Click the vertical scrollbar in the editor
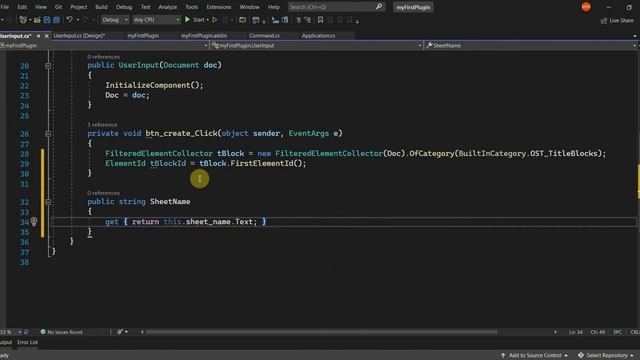640x360 pixels. coord(637,188)
